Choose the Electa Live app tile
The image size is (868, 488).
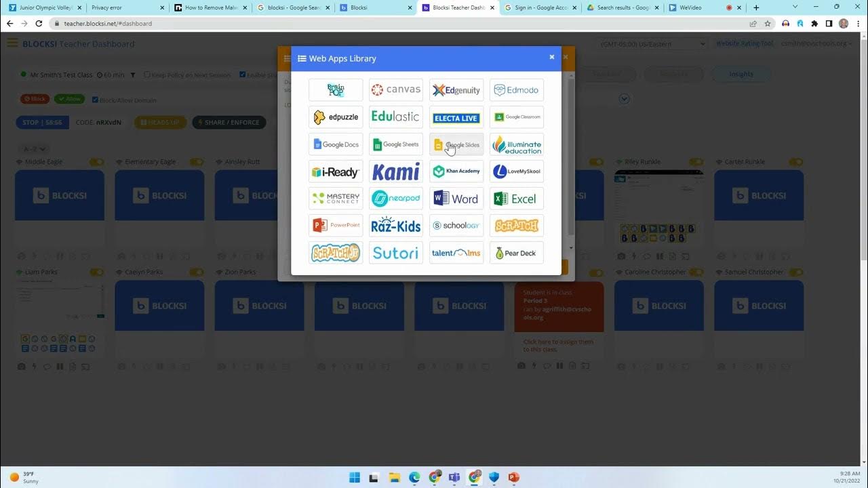[456, 117]
